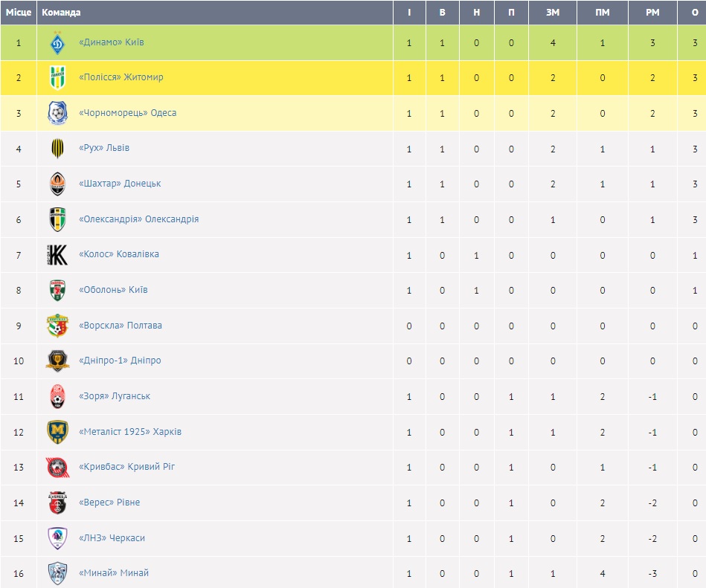Open the «Кривбас» Кривий Ріг link

pos(126,467)
